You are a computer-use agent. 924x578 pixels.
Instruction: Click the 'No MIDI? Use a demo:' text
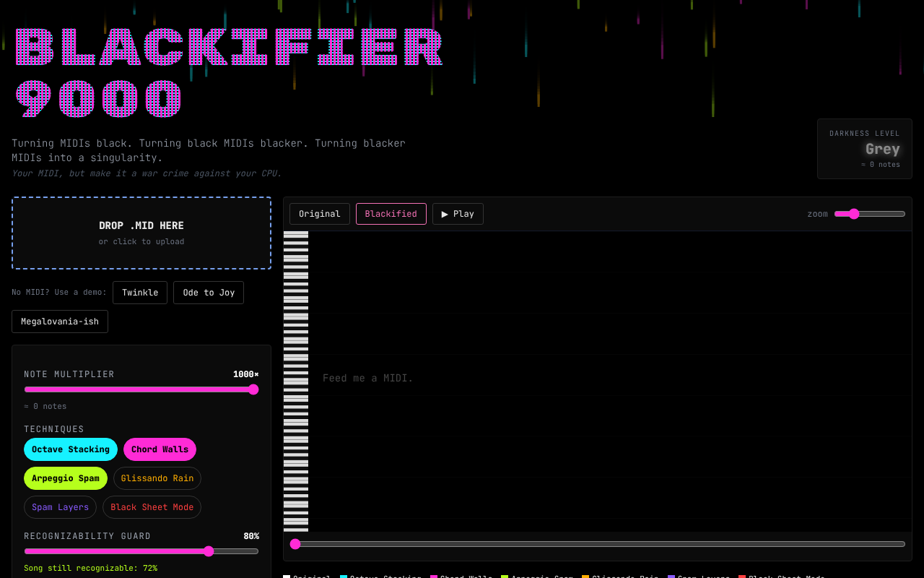point(59,293)
